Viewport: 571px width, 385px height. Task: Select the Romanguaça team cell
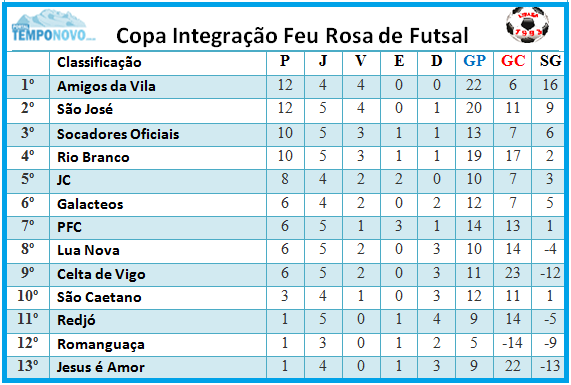101,345
